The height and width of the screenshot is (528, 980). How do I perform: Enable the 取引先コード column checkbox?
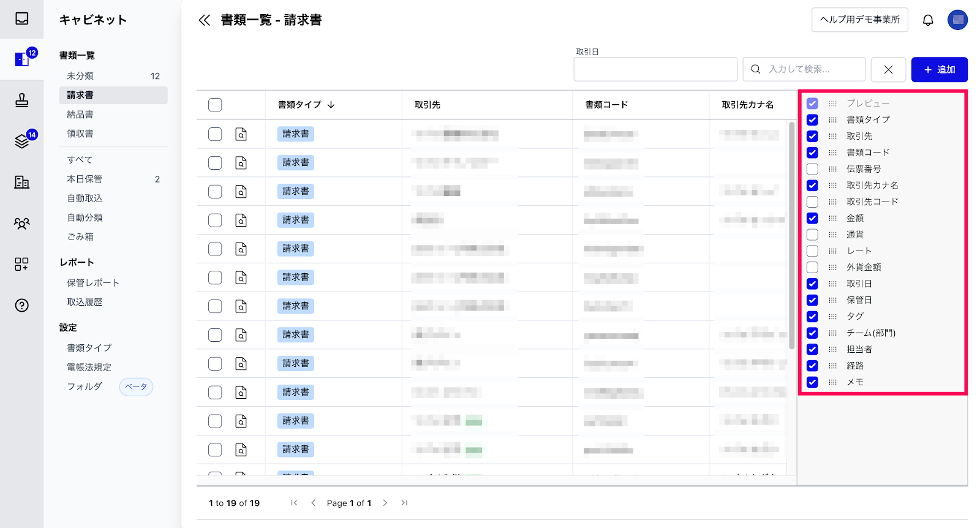coord(812,202)
